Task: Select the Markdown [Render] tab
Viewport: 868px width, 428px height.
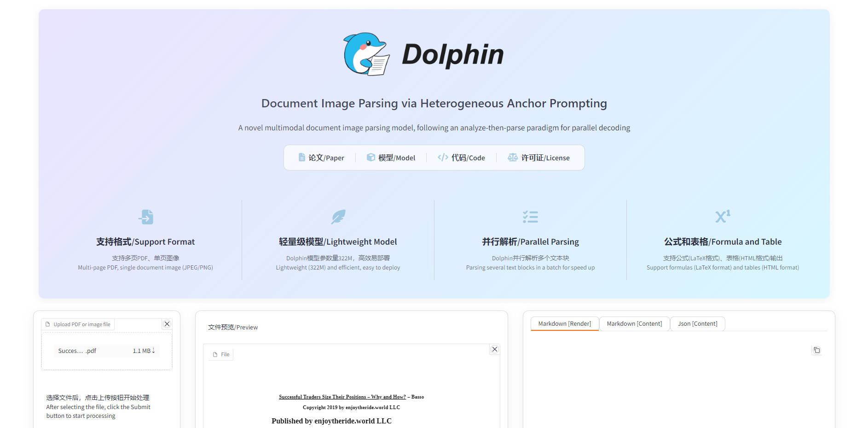Action: (564, 323)
